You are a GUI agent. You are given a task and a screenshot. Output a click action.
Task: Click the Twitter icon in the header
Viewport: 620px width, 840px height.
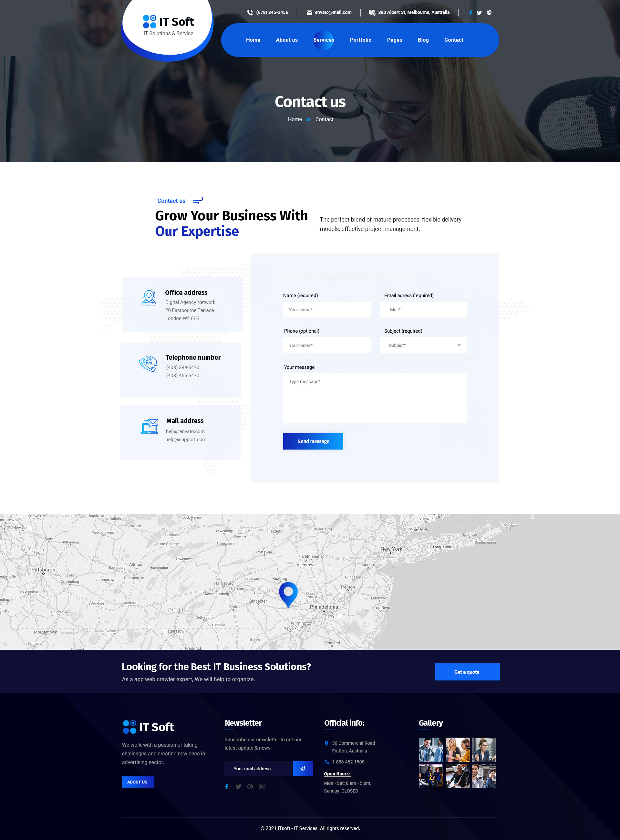tap(479, 12)
